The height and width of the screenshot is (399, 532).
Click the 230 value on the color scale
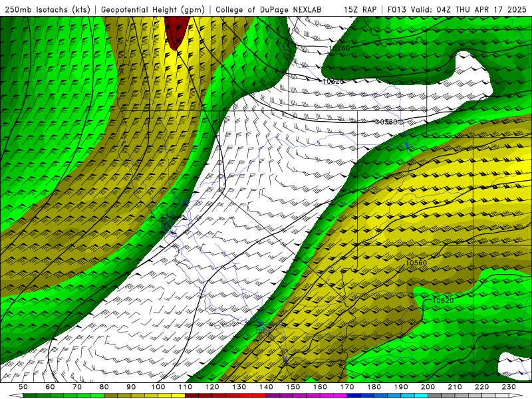point(509,387)
